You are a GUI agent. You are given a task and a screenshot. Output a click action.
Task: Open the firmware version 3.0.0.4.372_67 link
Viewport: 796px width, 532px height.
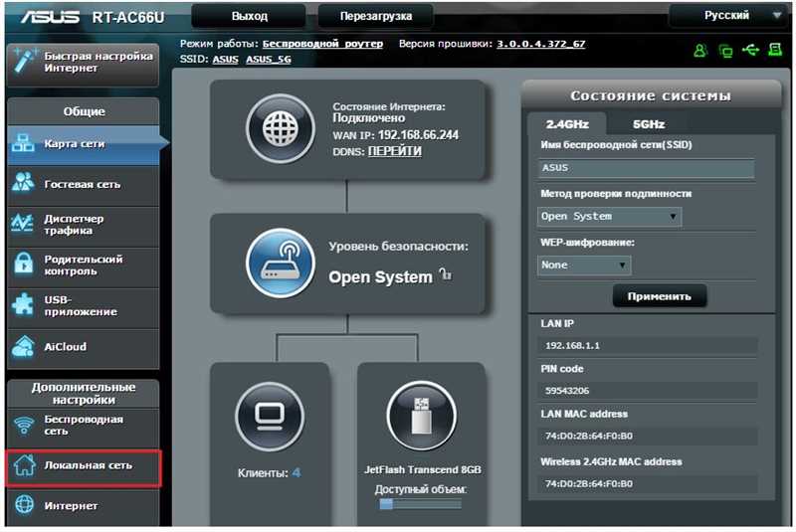point(540,44)
